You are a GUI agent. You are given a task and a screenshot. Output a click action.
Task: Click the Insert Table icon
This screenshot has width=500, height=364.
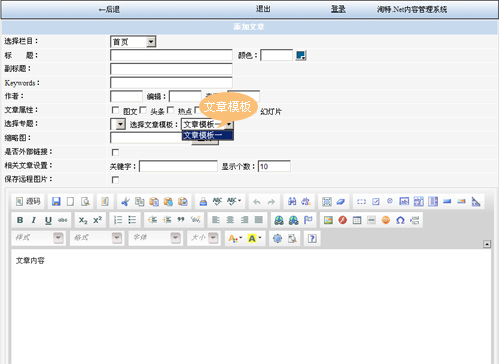point(357,220)
